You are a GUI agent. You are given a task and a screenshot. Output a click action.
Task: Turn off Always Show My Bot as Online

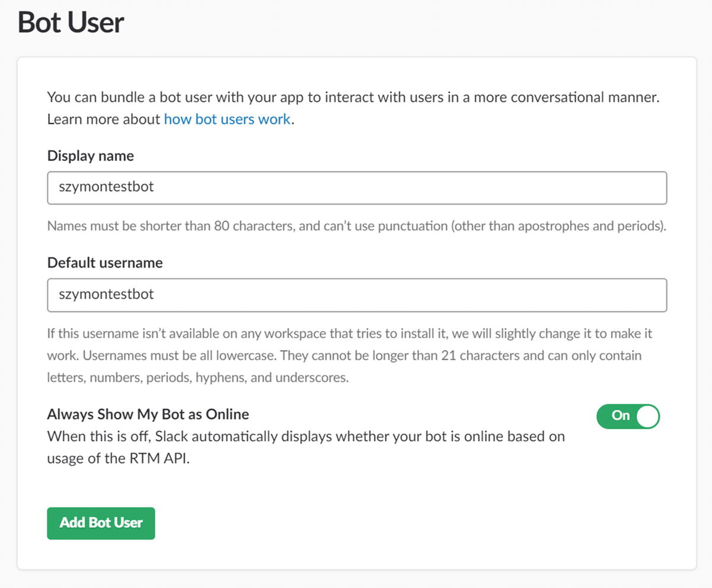(628, 416)
